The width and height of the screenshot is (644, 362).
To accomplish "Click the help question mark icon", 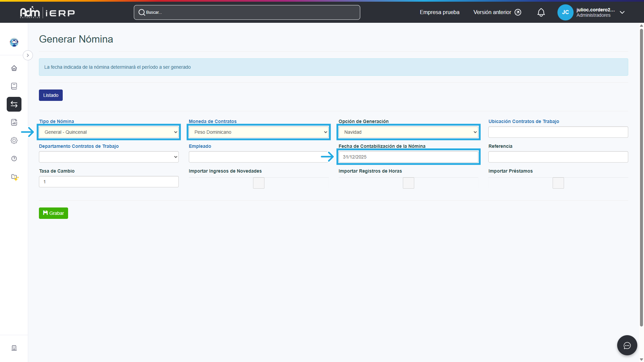I will pyautogui.click(x=14, y=159).
